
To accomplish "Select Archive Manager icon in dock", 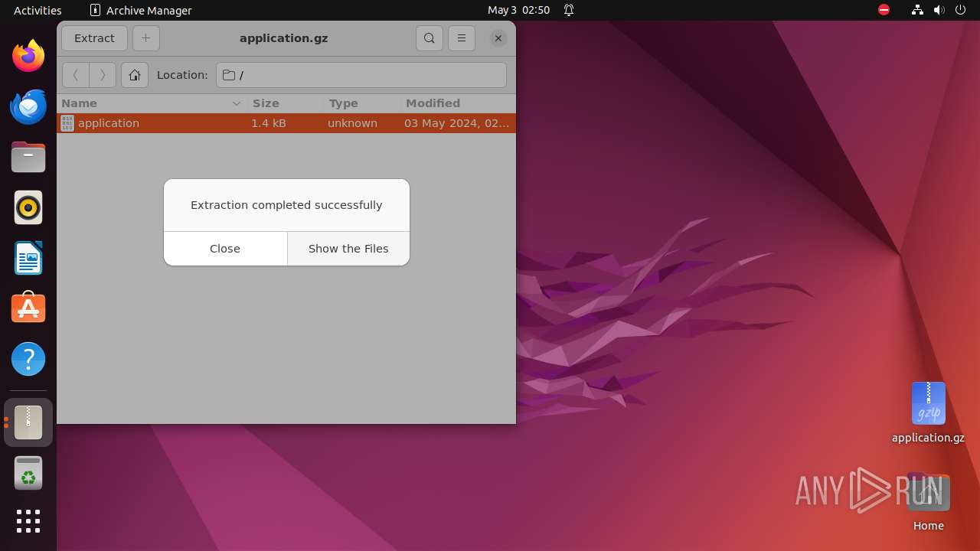I will pos(28,422).
